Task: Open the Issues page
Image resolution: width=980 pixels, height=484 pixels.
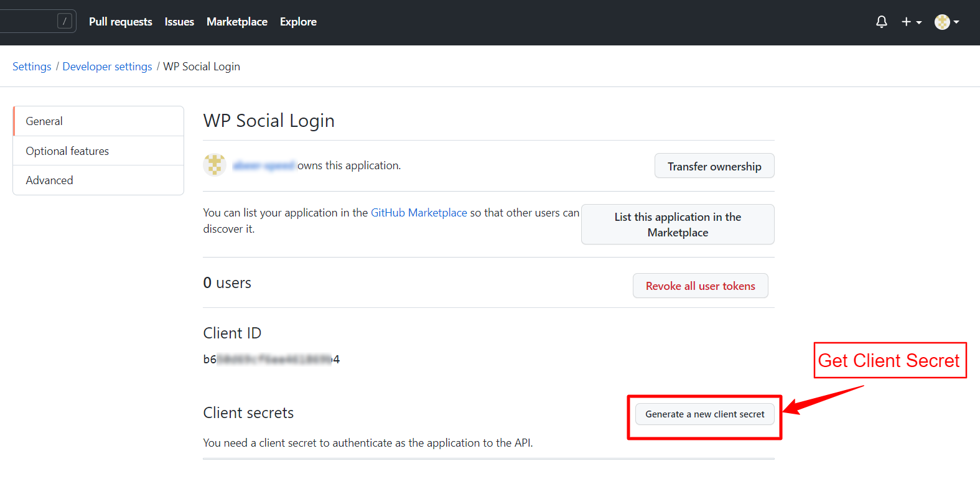Action: click(179, 22)
